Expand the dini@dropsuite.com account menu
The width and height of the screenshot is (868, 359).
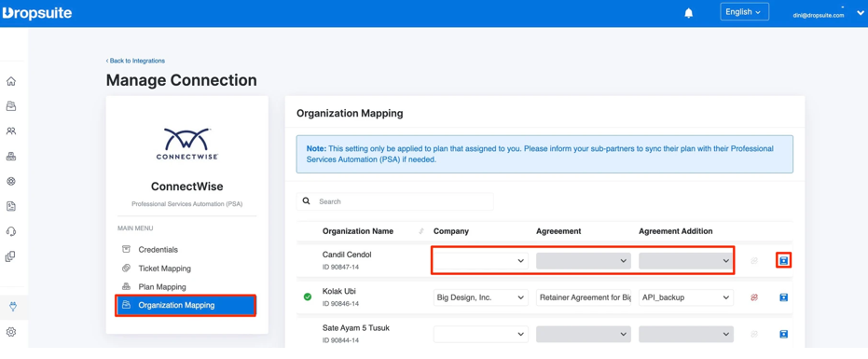click(860, 14)
